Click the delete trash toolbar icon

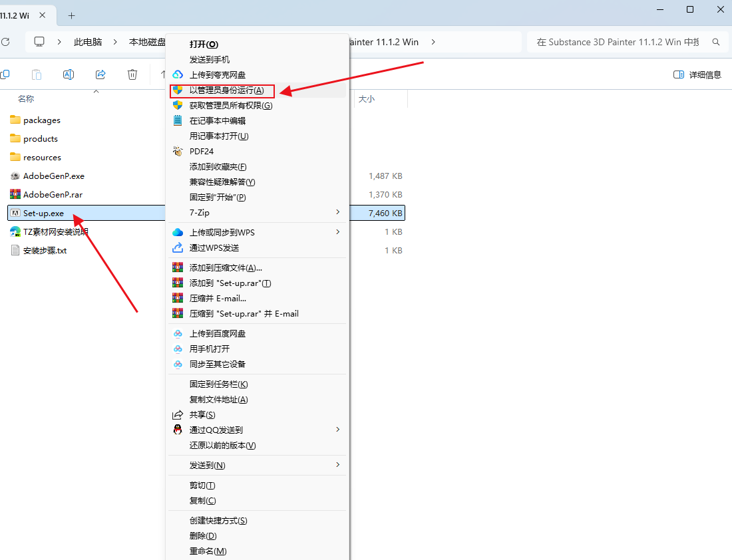click(132, 74)
